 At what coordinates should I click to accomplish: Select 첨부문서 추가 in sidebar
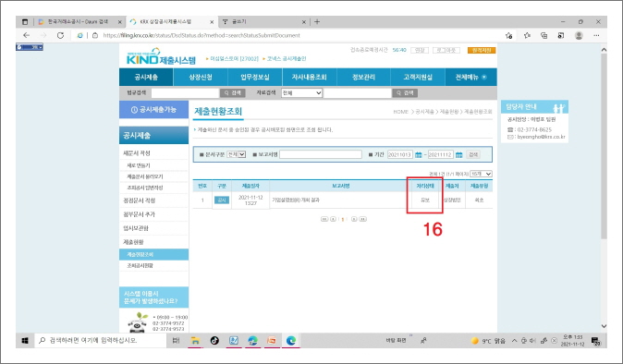[139, 214]
